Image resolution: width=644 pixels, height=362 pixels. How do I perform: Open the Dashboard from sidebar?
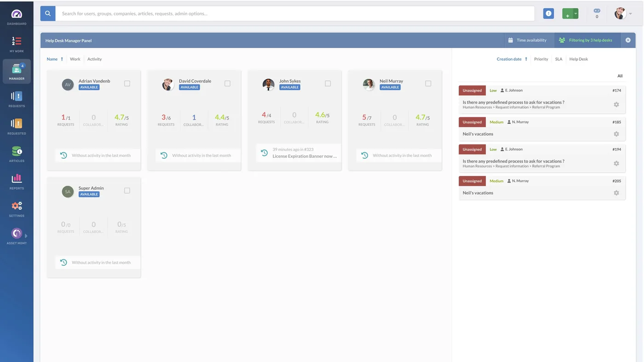(17, 17)
